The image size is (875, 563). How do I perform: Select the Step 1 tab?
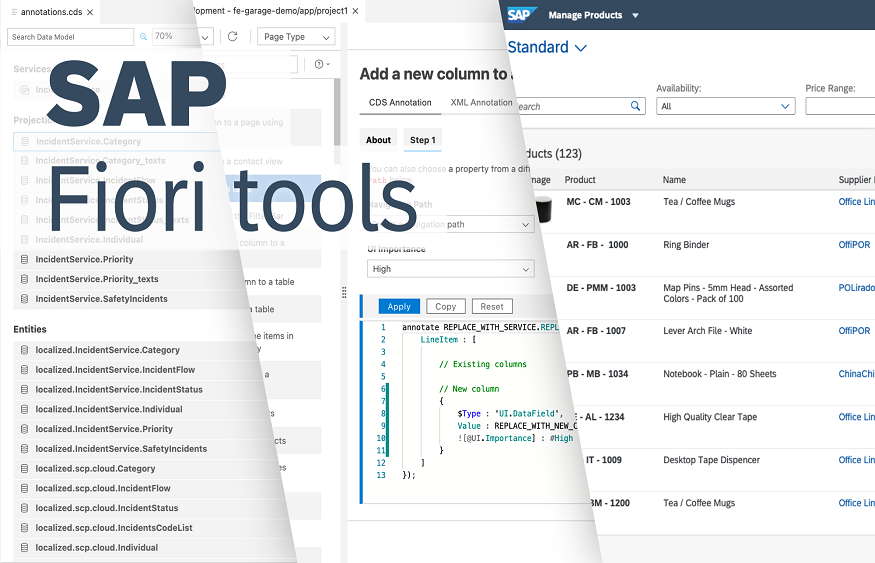pyautogui.click(x=422, y=140)
